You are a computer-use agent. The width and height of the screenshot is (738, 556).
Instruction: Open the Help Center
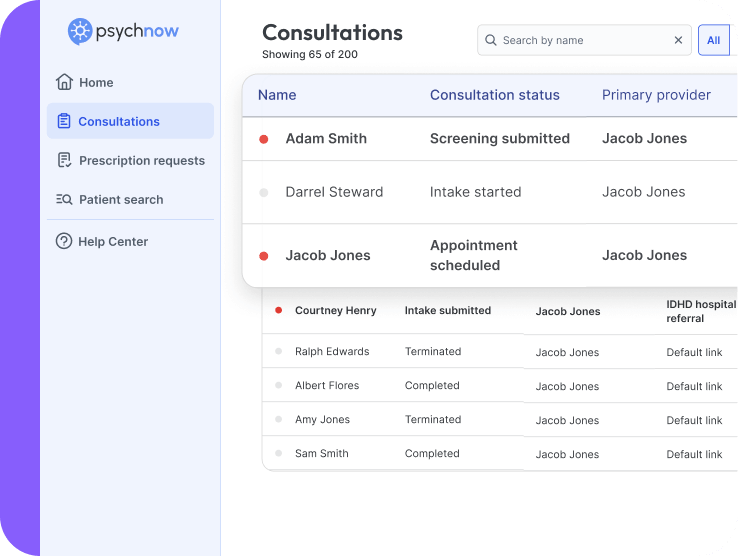coord(130,242)
